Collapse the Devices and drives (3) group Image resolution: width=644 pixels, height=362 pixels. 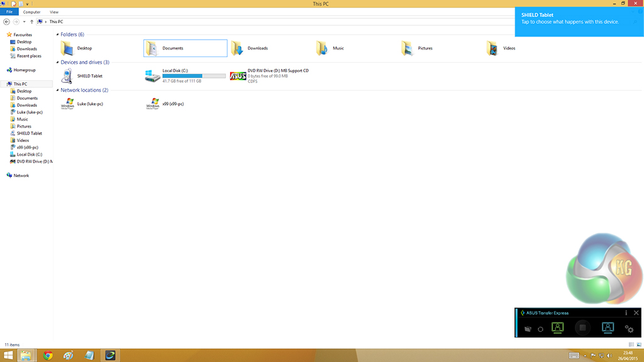(x=57, y=62)
